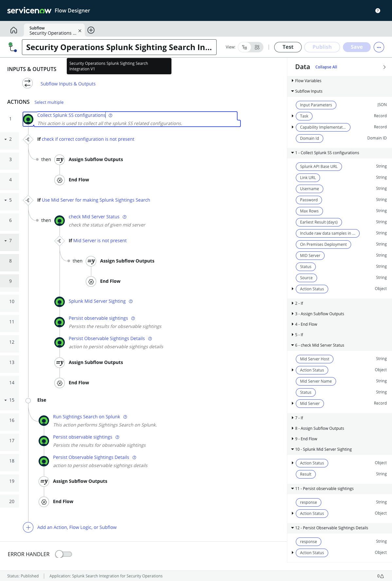Viewport: 392px width, 581px height.
Task: Collapse step 5 using its row arrow
Action: 6,200
